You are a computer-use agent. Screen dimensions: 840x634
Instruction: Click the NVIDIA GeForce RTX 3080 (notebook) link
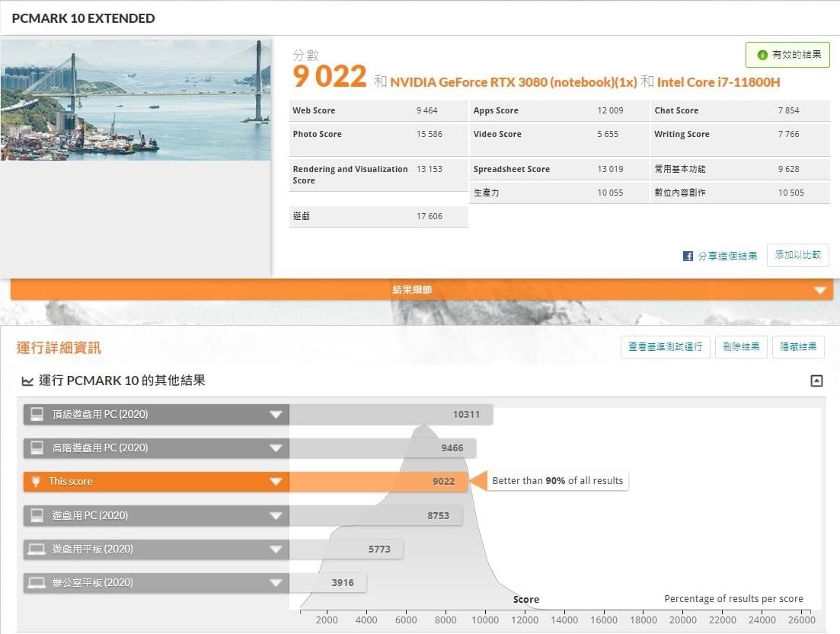tap(513, 82)
